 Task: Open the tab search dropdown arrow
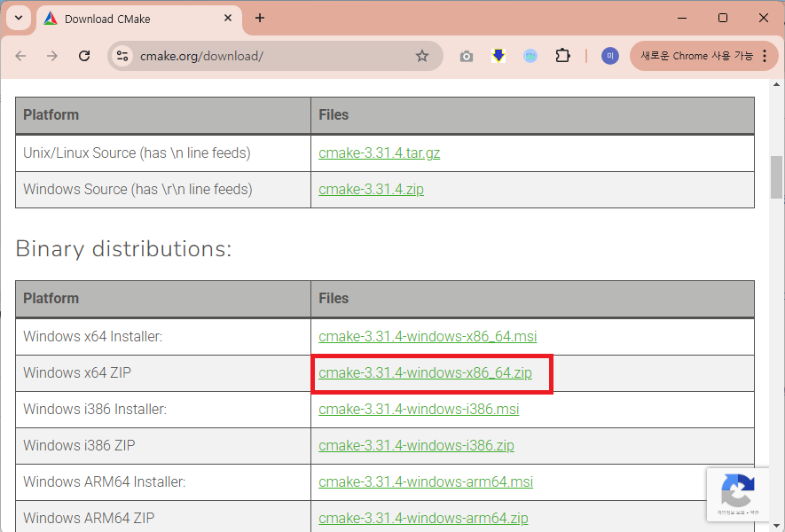pos(19,18)
